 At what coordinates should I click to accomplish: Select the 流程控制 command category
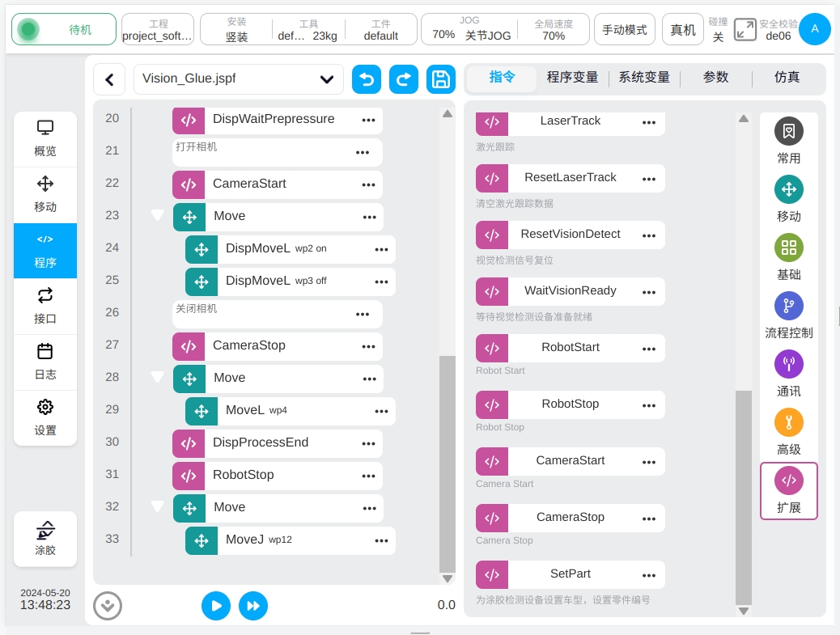pyautogui.click(x=788, y=316)
